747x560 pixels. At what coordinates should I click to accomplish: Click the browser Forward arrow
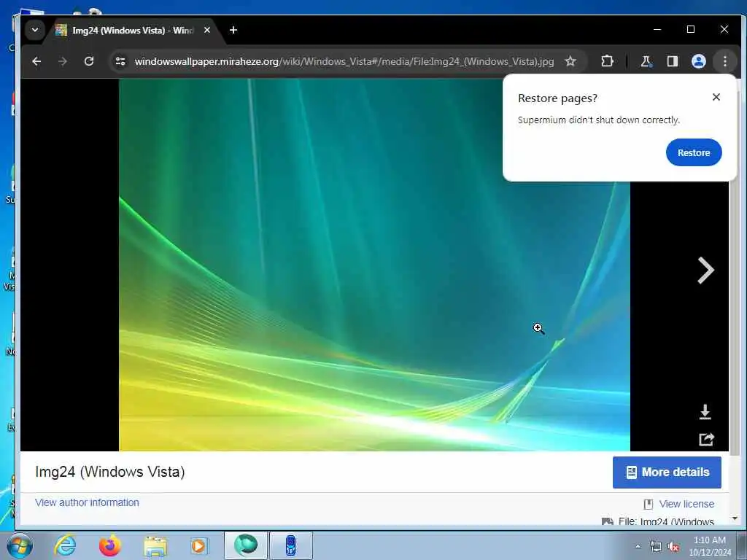tap(63, 61)
